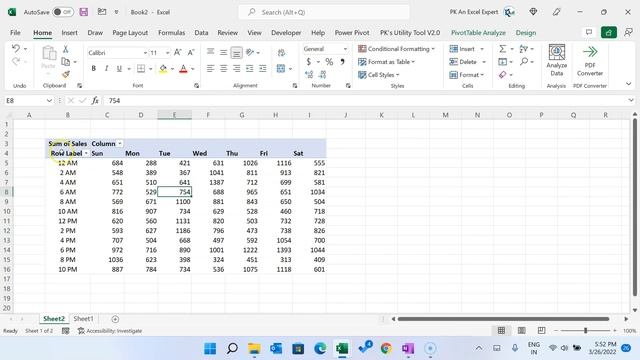Switch to the PivotTable Analyze tab
The width and height of the screenshot is (640, 360).
click(x=478, y=33)
